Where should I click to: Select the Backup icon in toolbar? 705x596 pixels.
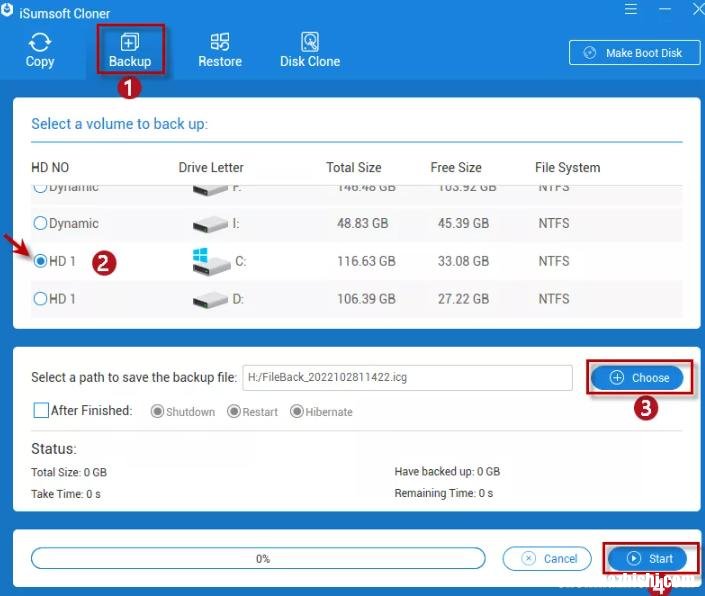click(x=130, y=43)
